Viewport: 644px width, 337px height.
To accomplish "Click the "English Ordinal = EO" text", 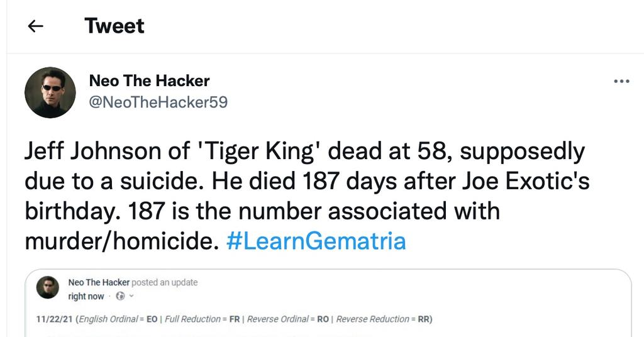I will [117, 319].
